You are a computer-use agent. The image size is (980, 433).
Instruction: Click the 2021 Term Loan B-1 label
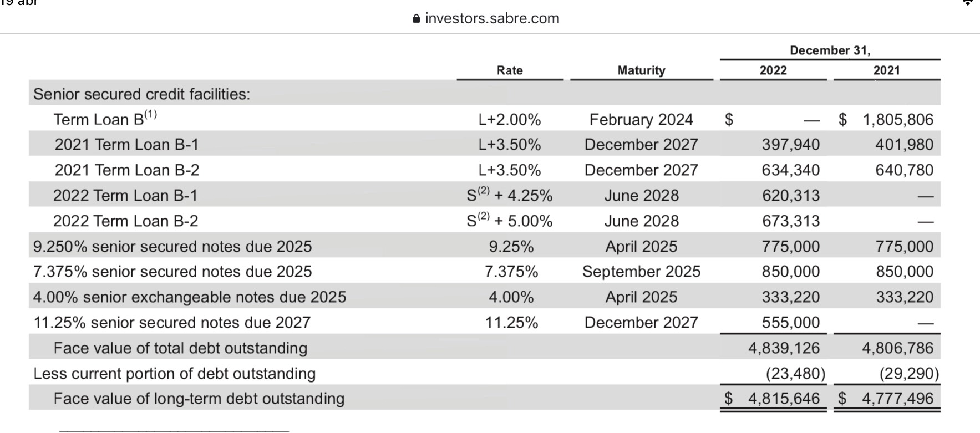(126, 145)
